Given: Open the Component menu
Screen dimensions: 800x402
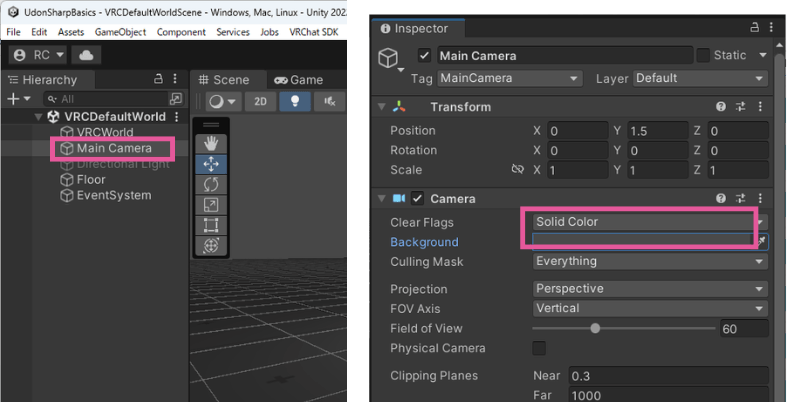Looking at the screenshot, I should (181, 32).
